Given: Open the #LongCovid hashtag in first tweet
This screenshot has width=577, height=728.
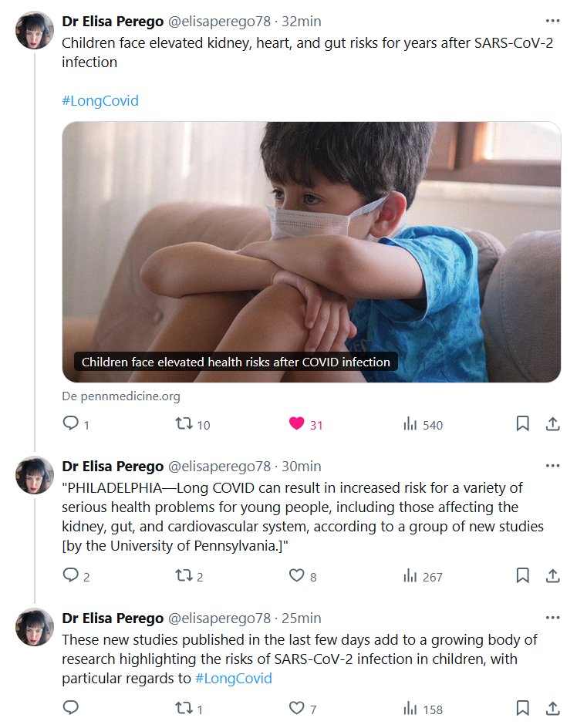Looking at the screenshot, I should pos(100,101).
